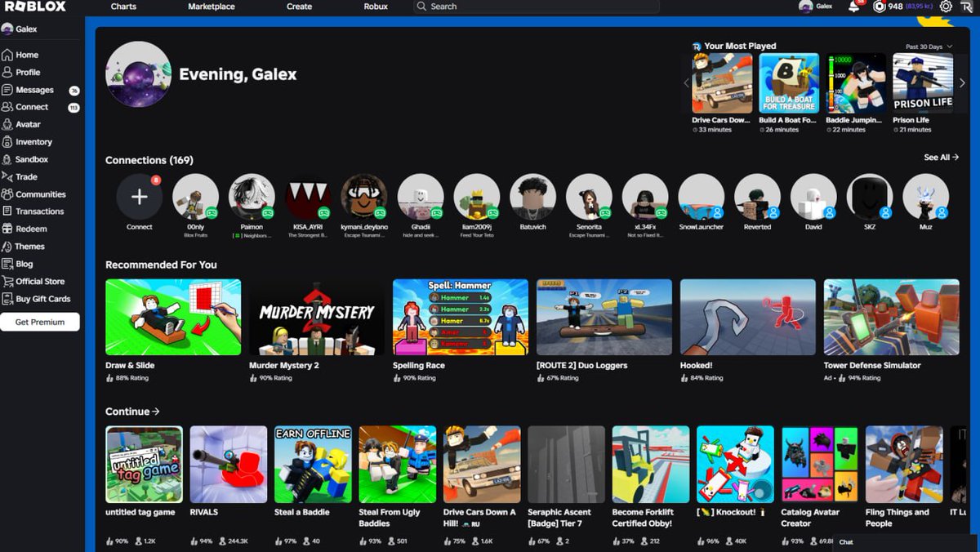Open Prison Life most played thumbnail

click(x=923, y=83)
